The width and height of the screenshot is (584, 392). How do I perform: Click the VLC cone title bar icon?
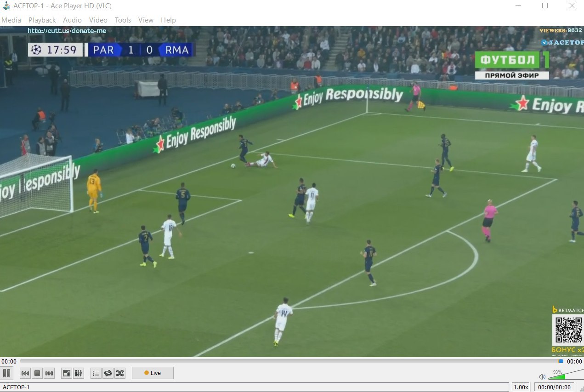tap(6, 6)
